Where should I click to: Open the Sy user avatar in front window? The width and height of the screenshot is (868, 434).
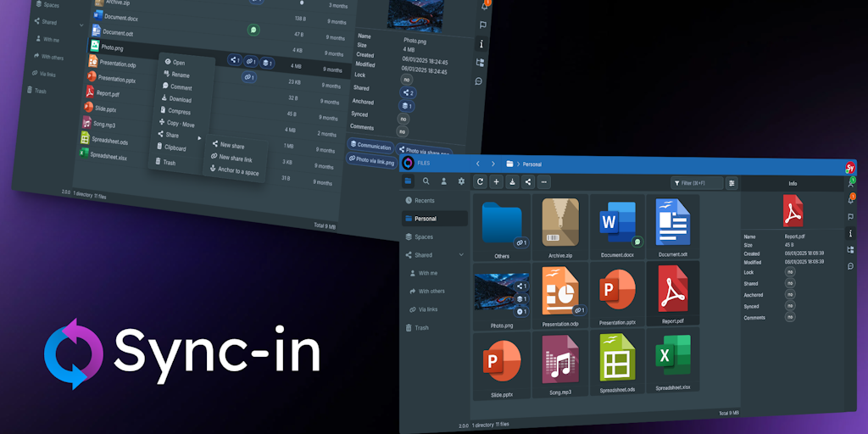click(850, 167)
